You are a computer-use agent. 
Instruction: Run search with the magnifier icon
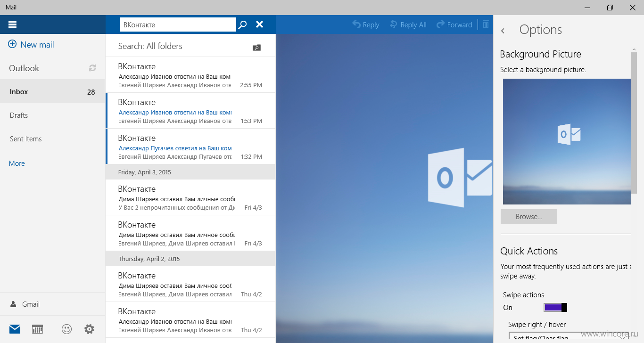tap(242, 24)
